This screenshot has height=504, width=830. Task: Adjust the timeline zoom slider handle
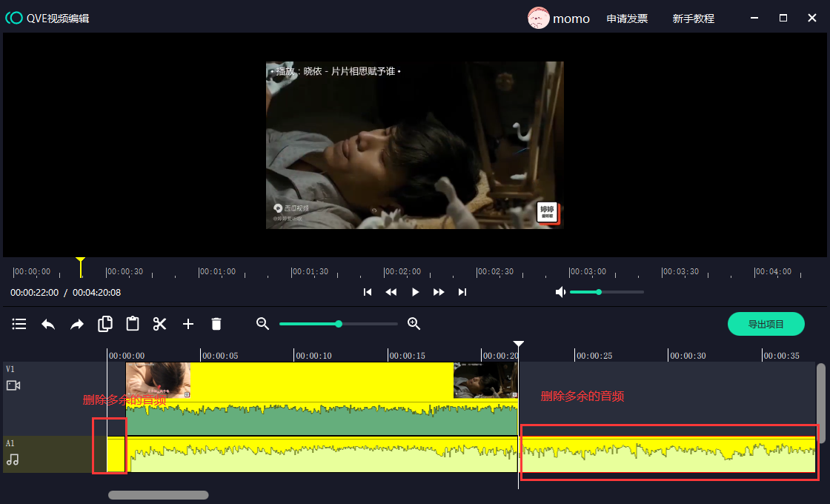pos(339,324)
